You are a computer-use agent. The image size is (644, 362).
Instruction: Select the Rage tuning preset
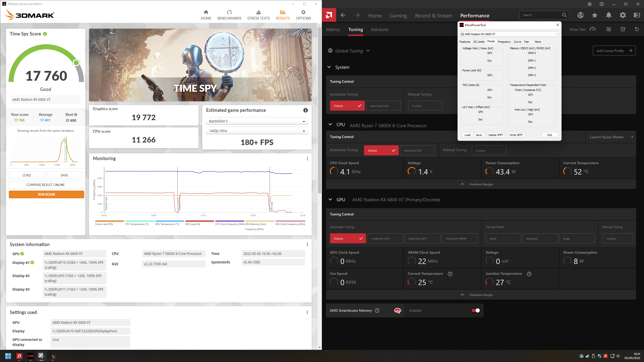point(577,238)
